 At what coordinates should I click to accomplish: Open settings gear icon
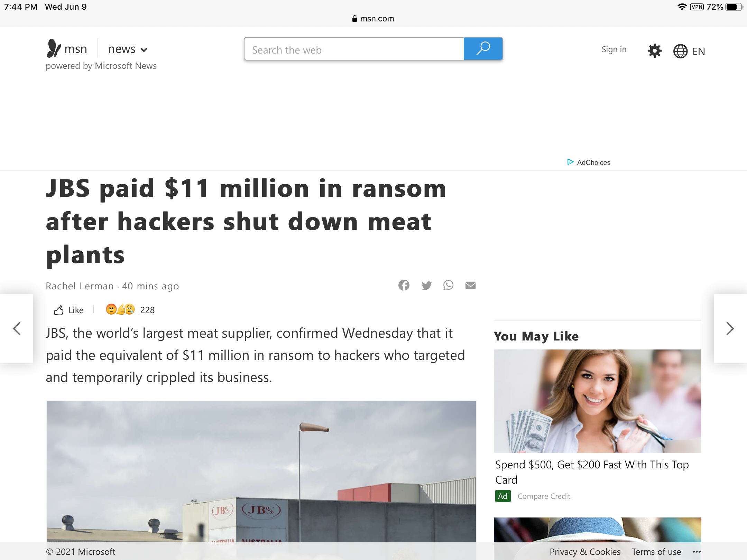[x=654, y=51]
